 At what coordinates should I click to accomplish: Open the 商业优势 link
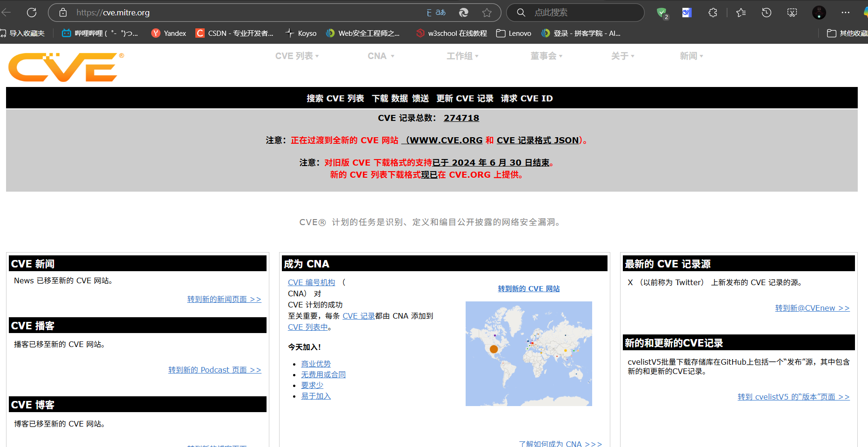(316, 364)
